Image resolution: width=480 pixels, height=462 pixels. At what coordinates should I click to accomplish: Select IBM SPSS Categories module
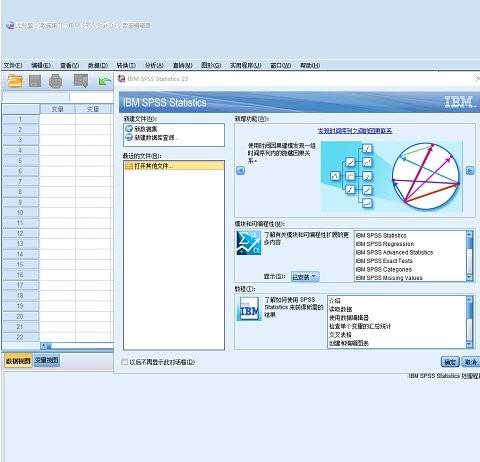pyautogui.click(x=384, y=269)
